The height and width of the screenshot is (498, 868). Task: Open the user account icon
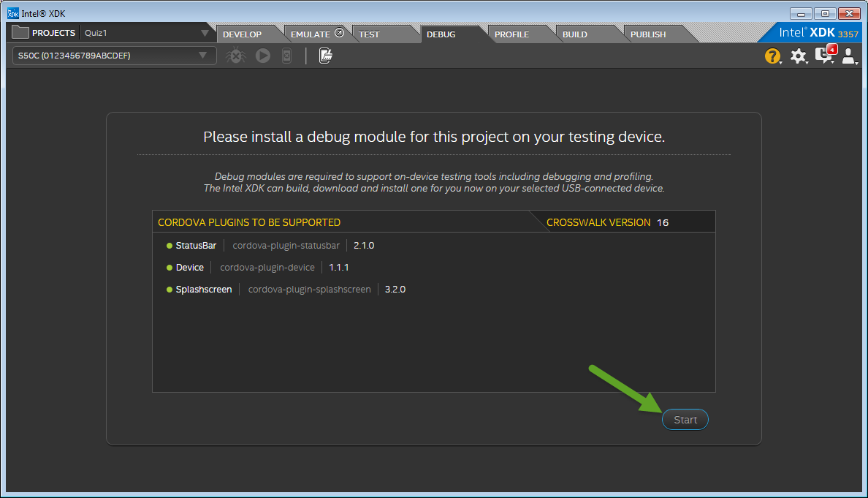pos(849,56)
